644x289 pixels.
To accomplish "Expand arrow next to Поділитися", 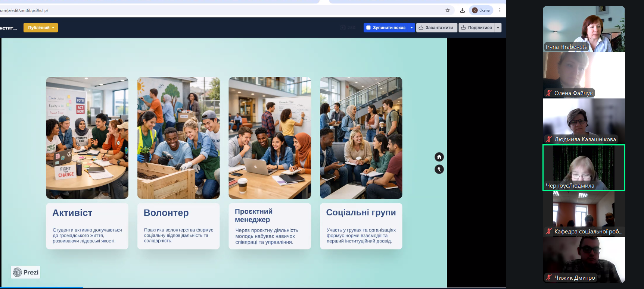I will pos(498,28).
